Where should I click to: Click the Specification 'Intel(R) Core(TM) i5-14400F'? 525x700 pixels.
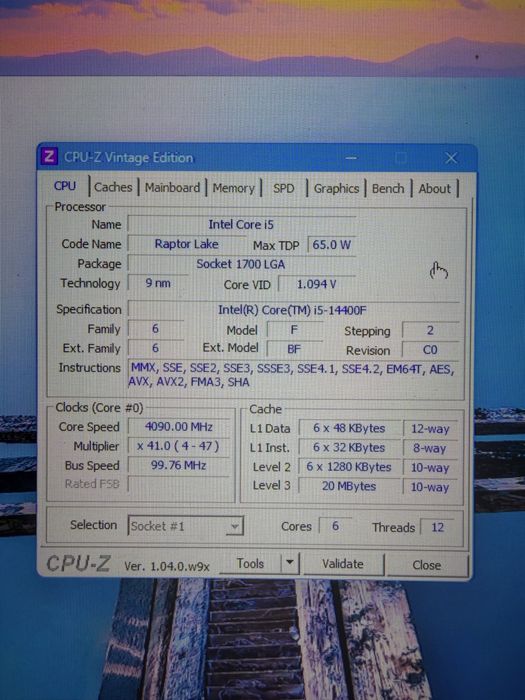(x=293, y=309)
